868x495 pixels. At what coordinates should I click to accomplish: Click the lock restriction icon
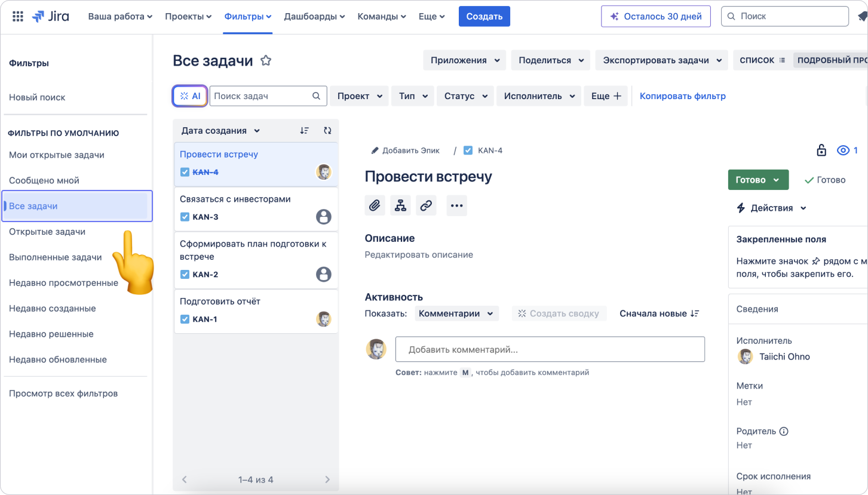[821, 150]
